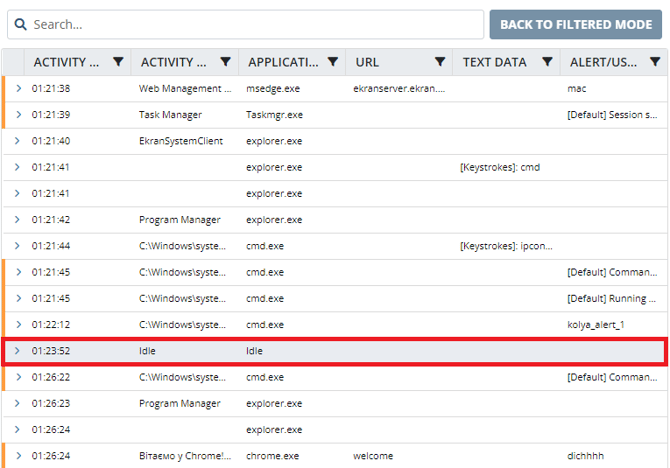The height and width of the screenshot is (468, 670).
Task: Expand the 01:21:39 Task Manager row
Action: coord(17,115)
